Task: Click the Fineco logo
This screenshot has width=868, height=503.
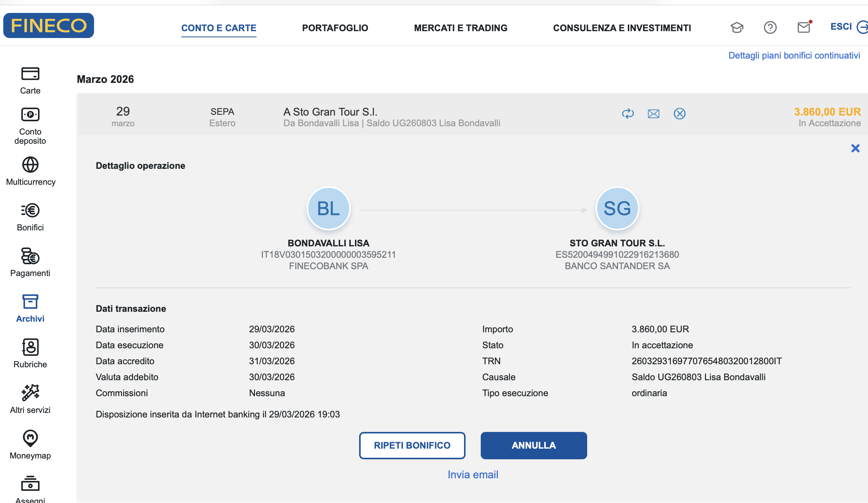Action: click(x=49, y=25)
